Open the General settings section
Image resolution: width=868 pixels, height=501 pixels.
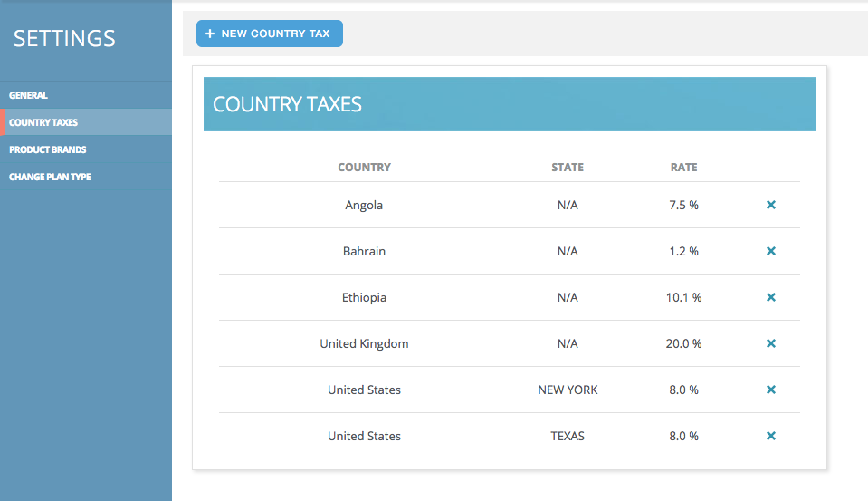[x=86, y=95]
